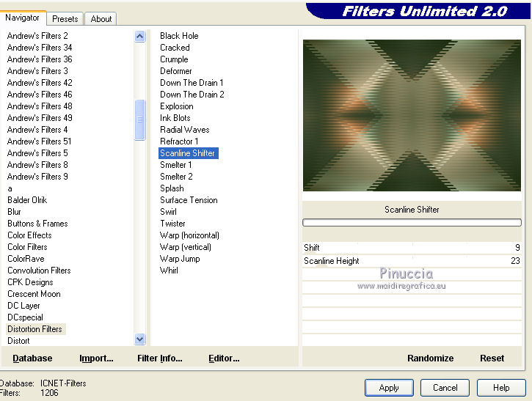The width and height of the screenshot is (532, 401).
Task: Select Andrew's Filters 48 category
Action: tap(40, 106)
